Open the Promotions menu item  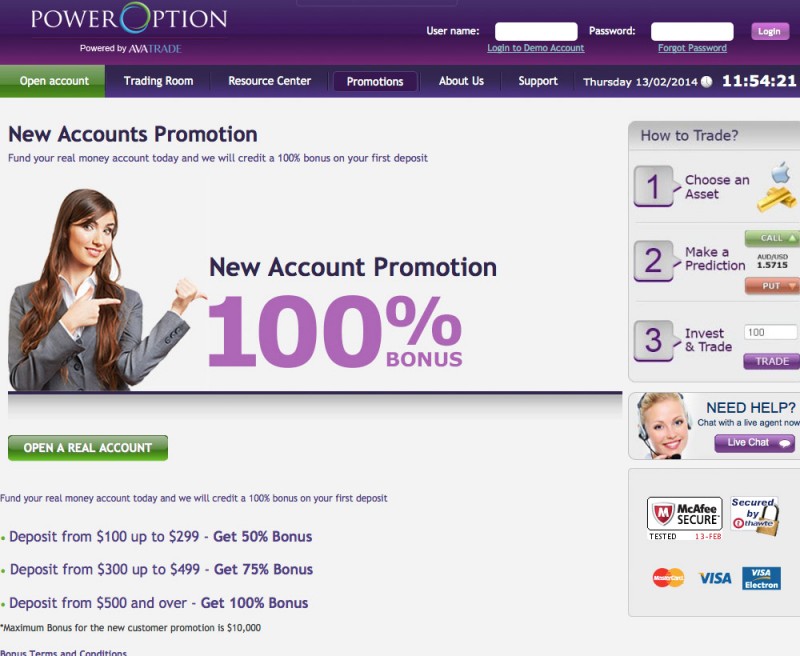tap(375, 82)
